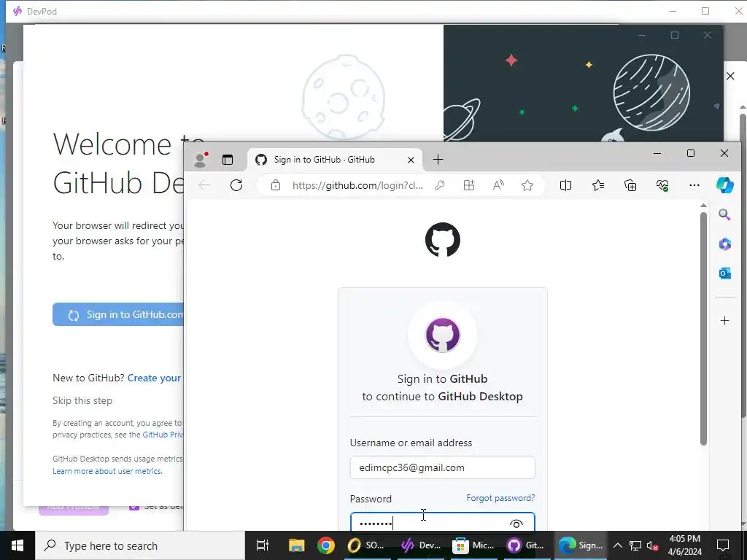This screenshot has height=560, width=747.
Task: Open Learn more about user metrics link
Action: tap(107, 471)
